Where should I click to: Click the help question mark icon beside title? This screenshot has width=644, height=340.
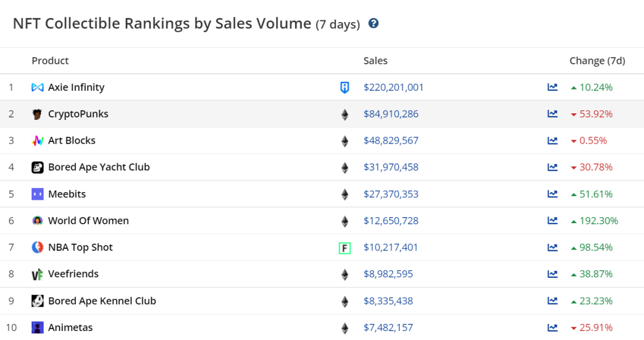373,23
